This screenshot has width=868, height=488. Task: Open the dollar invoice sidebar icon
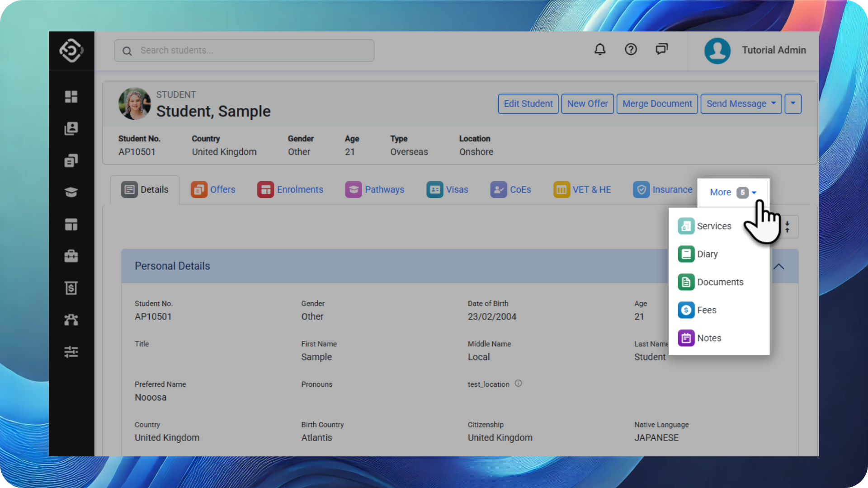[71, 288]
